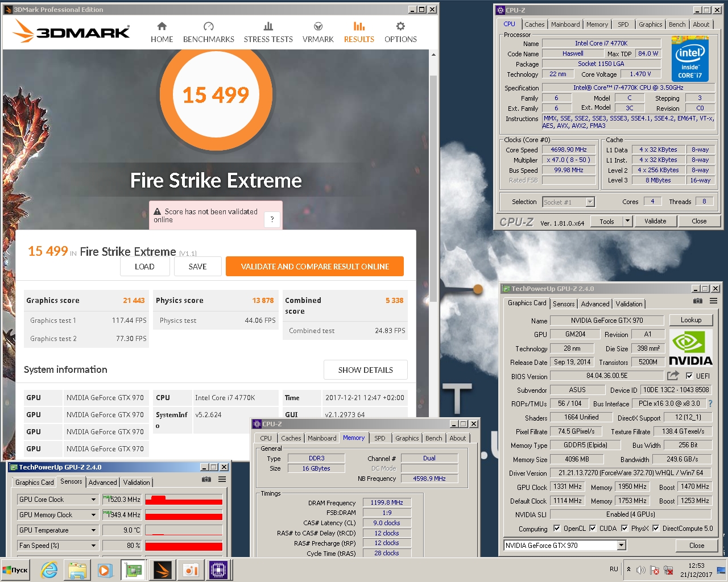The height and width of the screenshot is (582, 728).
Task: Click the Пуск Start button
Action: point(15,570)
